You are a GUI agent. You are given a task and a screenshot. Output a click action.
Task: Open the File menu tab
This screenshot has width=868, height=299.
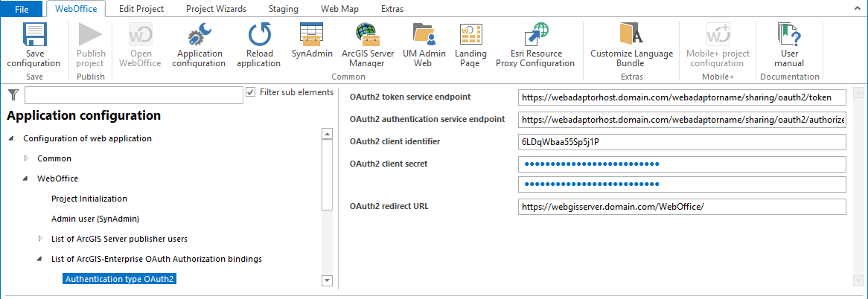(x=22, y=9)
